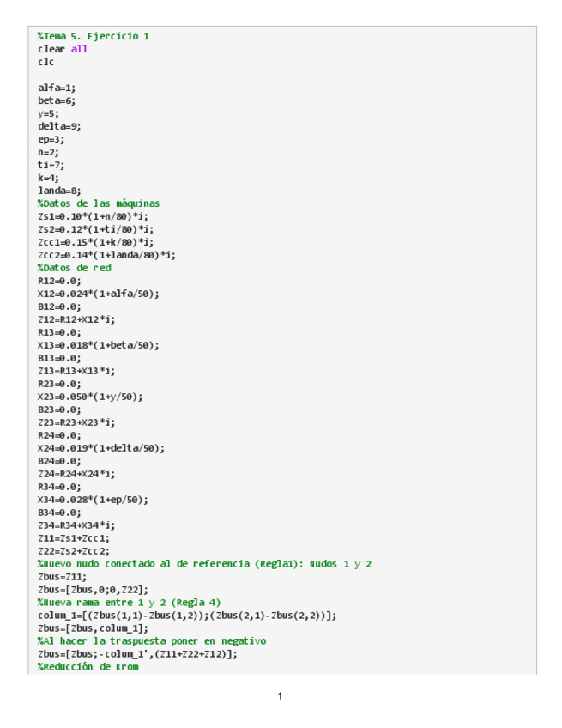Click on the 'Z13=R13+X13*i;' line

click(76, 371)
